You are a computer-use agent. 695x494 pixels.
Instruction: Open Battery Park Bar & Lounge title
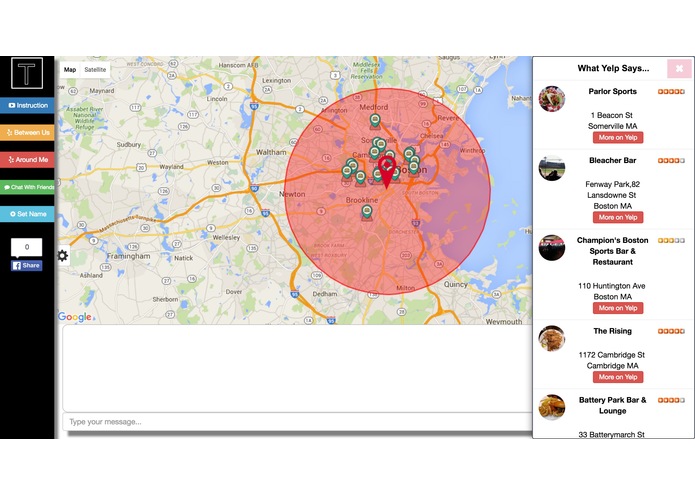coord(613,405)
